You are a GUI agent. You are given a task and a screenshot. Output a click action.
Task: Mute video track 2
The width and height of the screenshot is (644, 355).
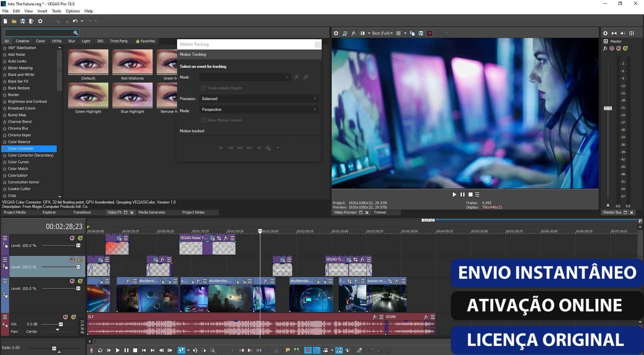coord(72,260)
